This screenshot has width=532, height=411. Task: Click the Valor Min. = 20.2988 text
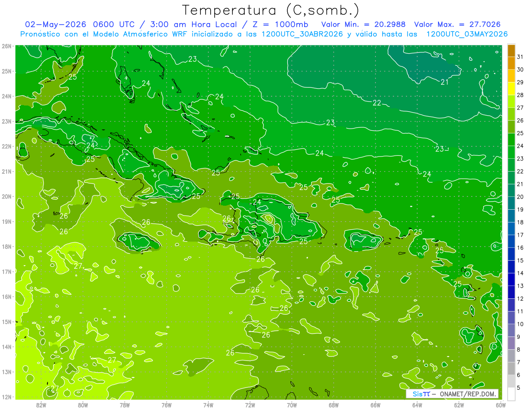pos(364,24)
